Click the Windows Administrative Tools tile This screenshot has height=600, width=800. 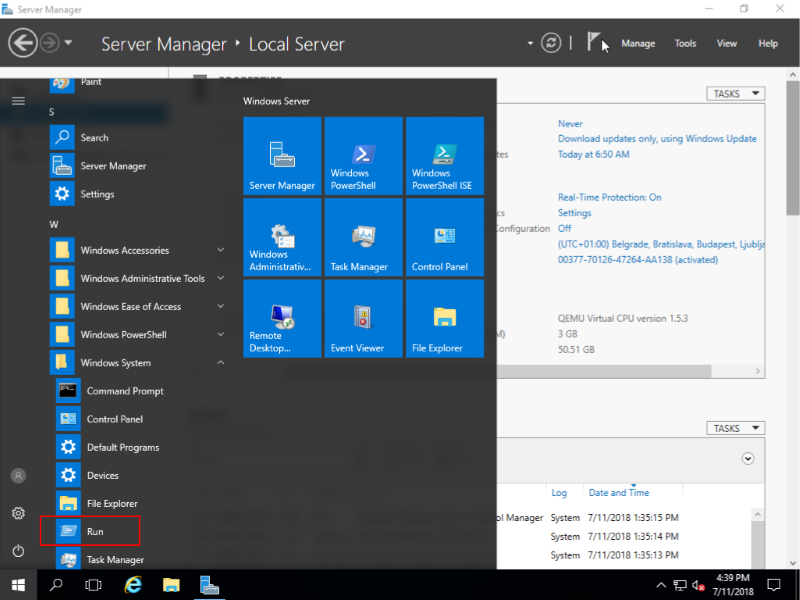(282, 237)
